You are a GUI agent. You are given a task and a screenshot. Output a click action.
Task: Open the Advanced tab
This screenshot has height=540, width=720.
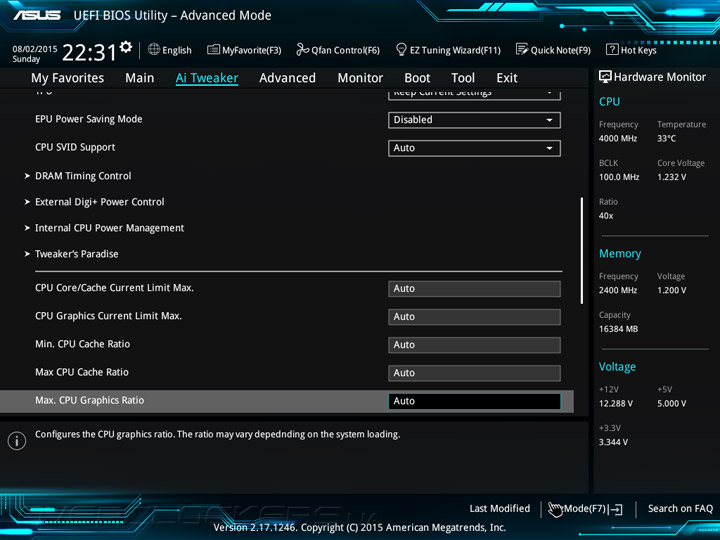(x=287, y=78)
